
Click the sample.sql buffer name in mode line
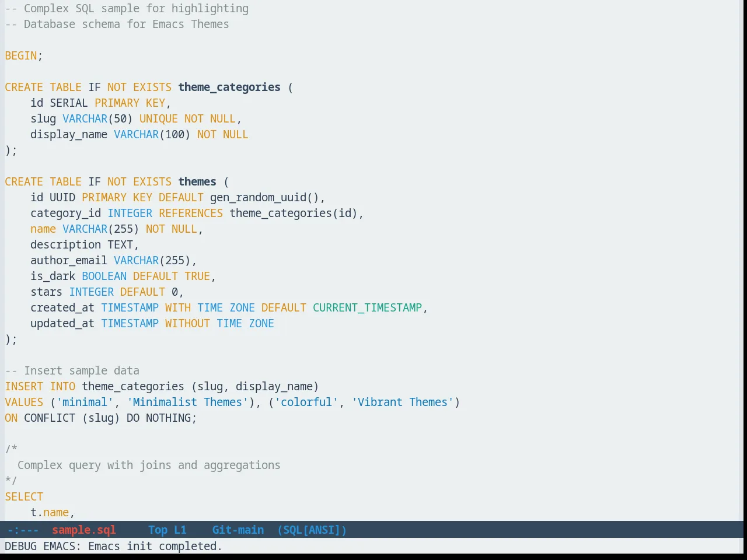84,530
